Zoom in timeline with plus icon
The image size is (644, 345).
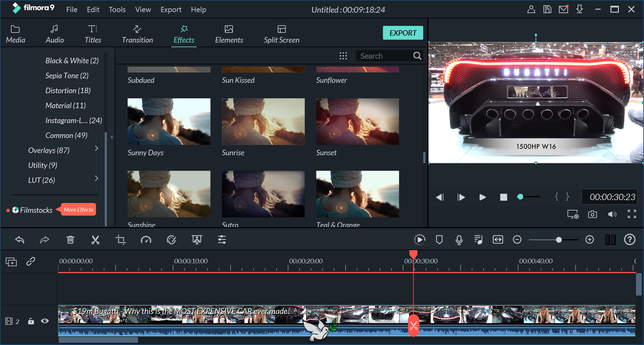pos(590,239)
